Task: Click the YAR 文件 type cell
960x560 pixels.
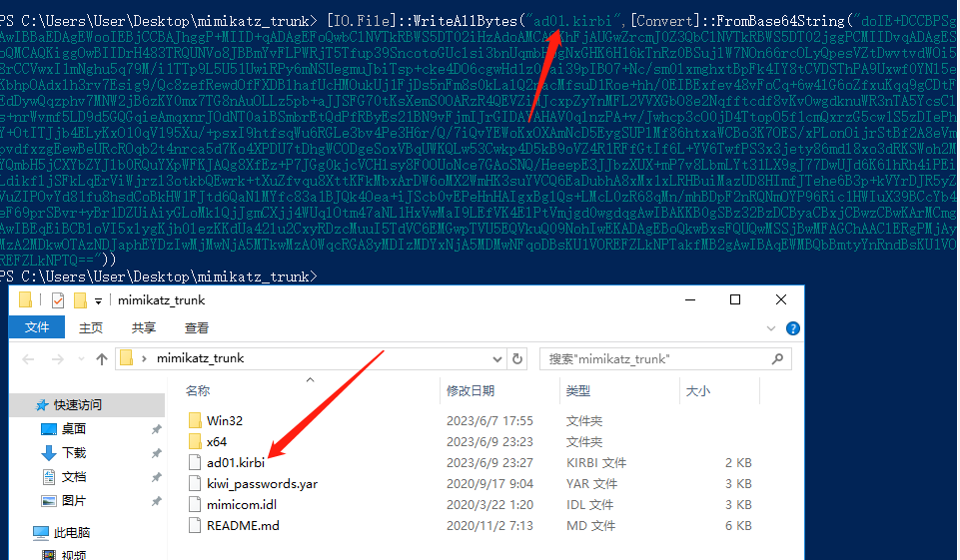Action: pos(591,483)
